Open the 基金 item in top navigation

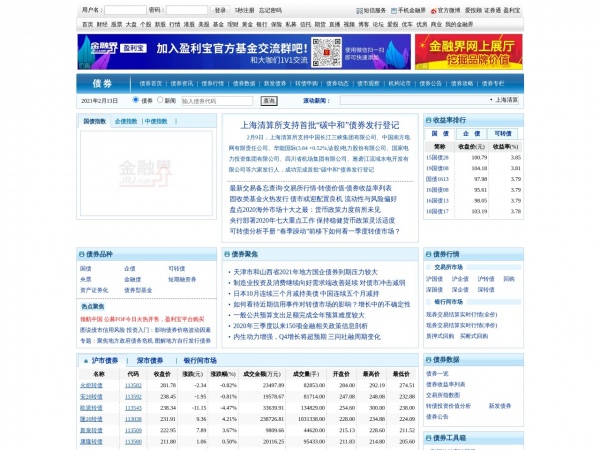pyautogui.click(x=218, y=24)
